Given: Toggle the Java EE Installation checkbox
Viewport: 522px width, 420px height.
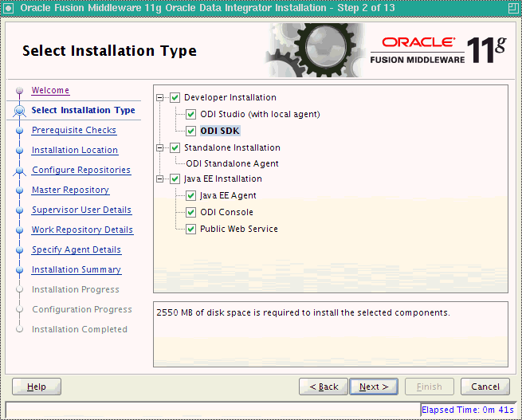Looking at the screenshot, I should coord(175,179).
